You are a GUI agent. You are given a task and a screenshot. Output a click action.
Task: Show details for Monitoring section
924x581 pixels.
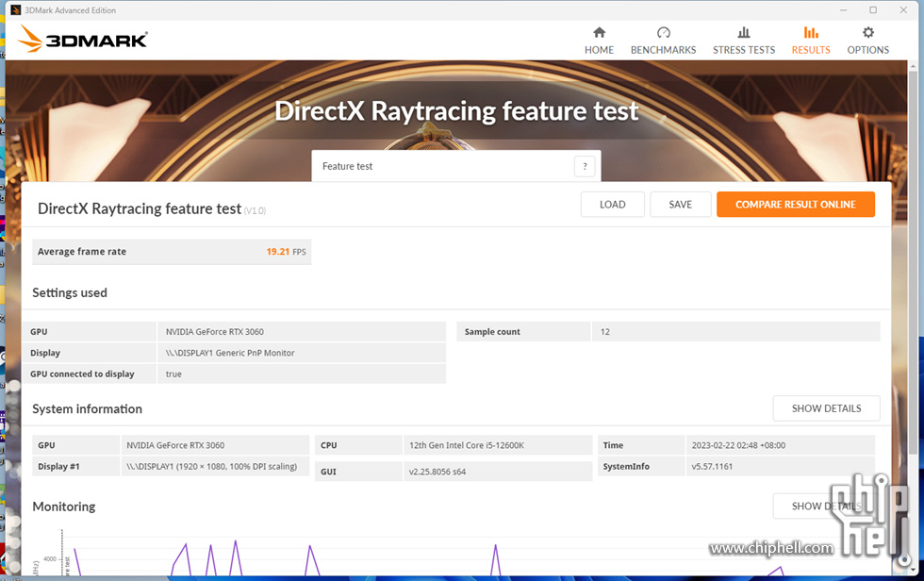(x=826, y=506)
